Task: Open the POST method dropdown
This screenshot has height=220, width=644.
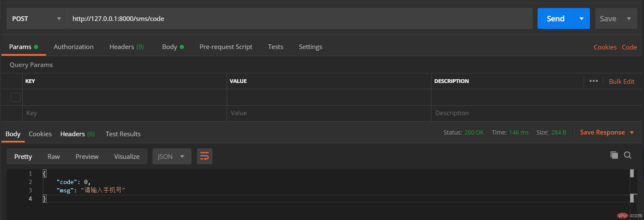Action: coord(37,18)
